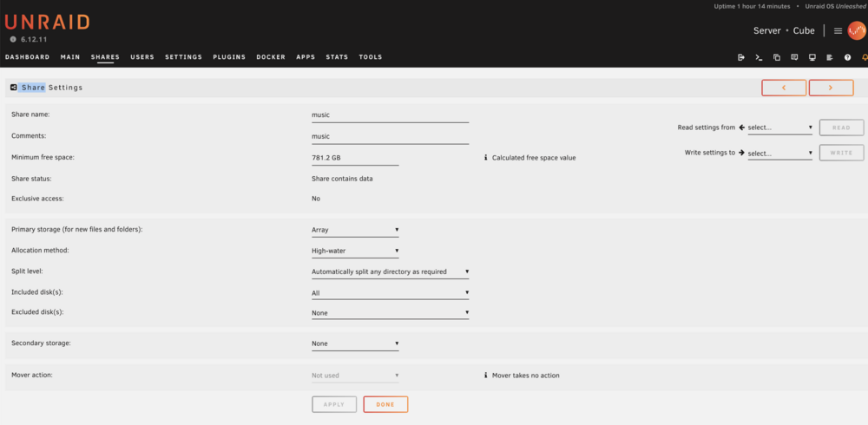The width and height of the screenshot is (868, 425).
Task: Open the Split level dropdown
Action: pyautogui.click(x=391, y=271)
